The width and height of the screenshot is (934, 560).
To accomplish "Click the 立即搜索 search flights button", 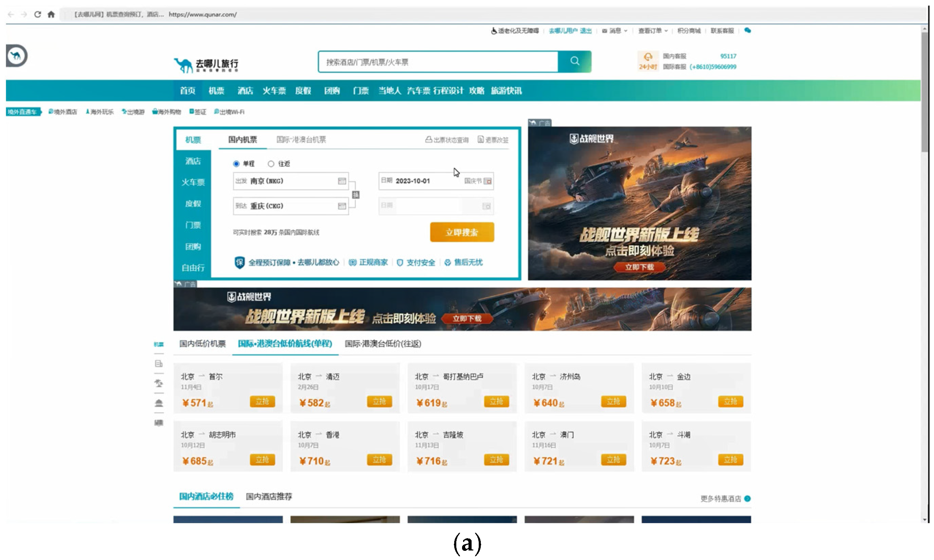I will (462, 232).
